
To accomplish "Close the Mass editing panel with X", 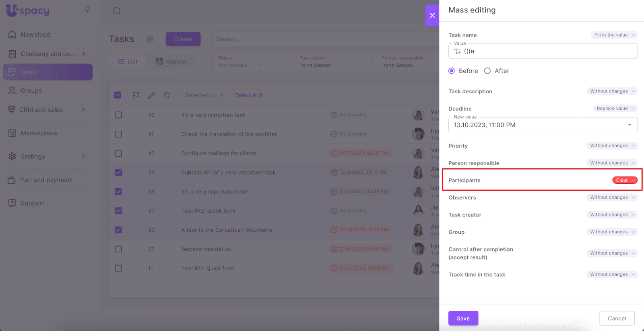I will click(432, 15).
